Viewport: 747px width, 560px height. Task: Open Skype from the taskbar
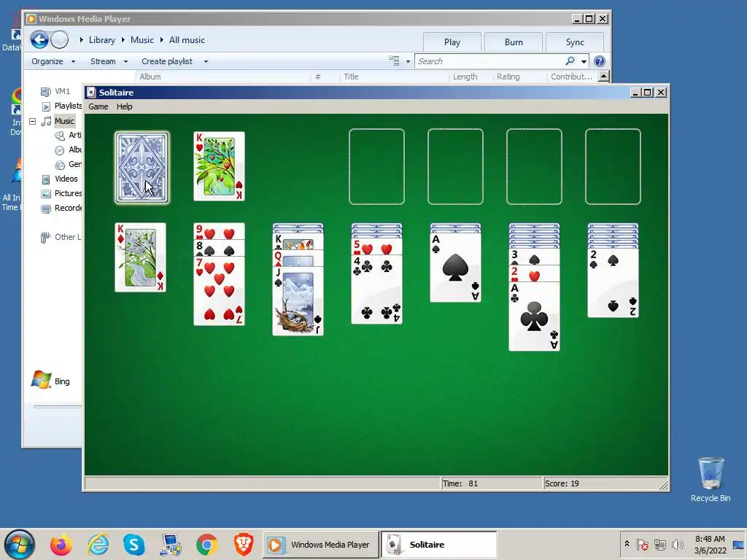[x=134, y=545]
